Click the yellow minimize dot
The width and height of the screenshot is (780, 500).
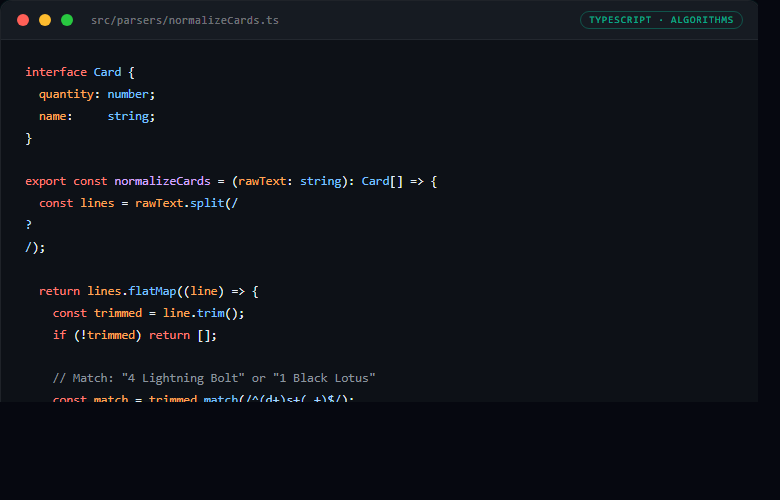point(45,20)
